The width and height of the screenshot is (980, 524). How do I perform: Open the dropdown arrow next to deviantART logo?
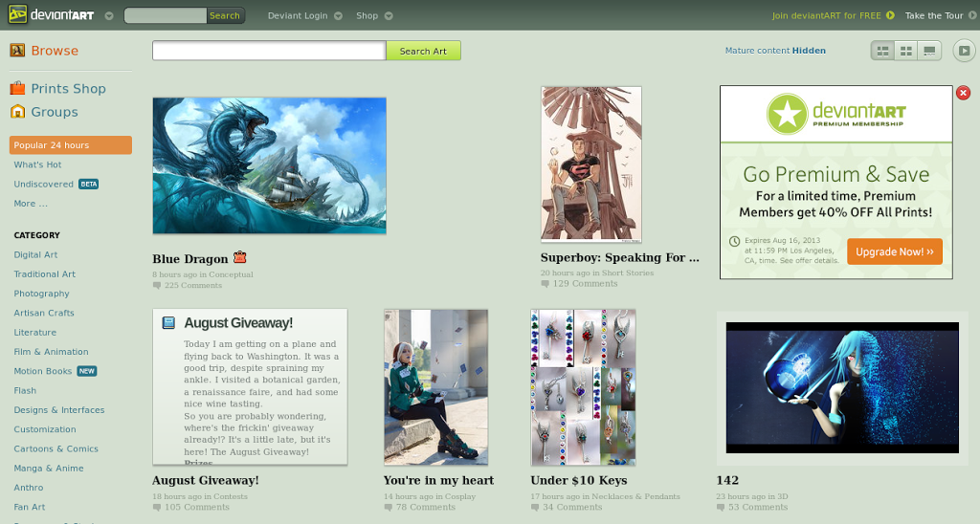pos(109,15)
